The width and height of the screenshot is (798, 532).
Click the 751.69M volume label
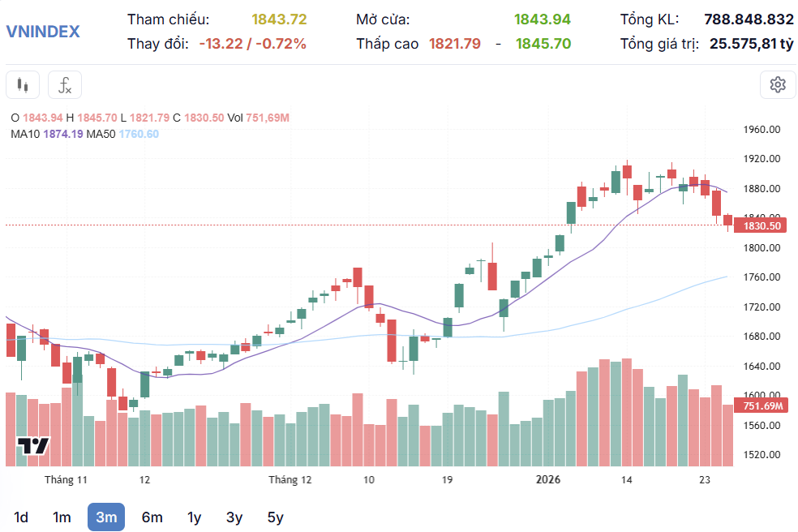[762, 405]
